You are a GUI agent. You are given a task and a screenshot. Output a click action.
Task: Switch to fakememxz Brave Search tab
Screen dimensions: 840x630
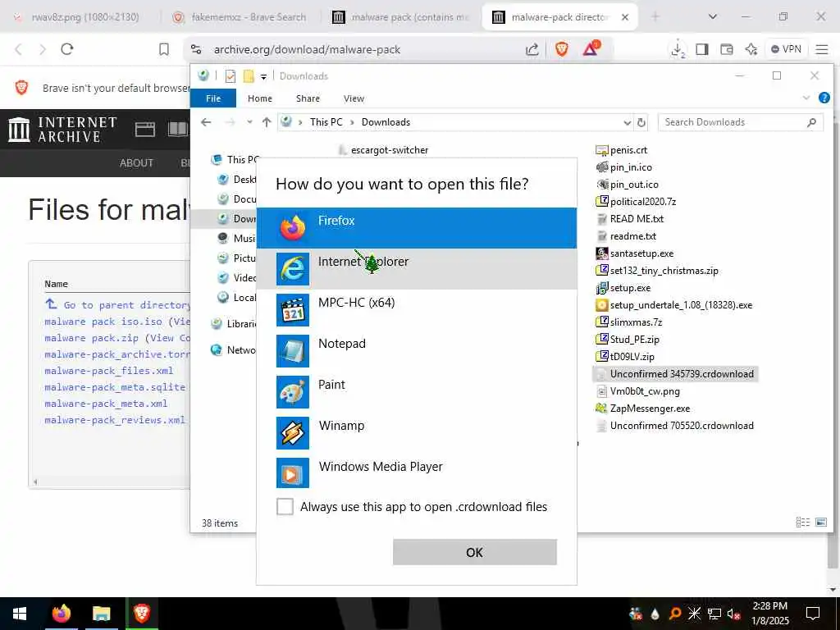(240, 17)
